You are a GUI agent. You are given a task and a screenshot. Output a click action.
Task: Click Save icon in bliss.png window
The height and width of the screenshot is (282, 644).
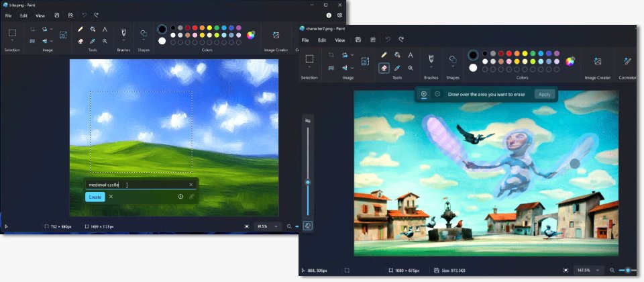[56, 15]
